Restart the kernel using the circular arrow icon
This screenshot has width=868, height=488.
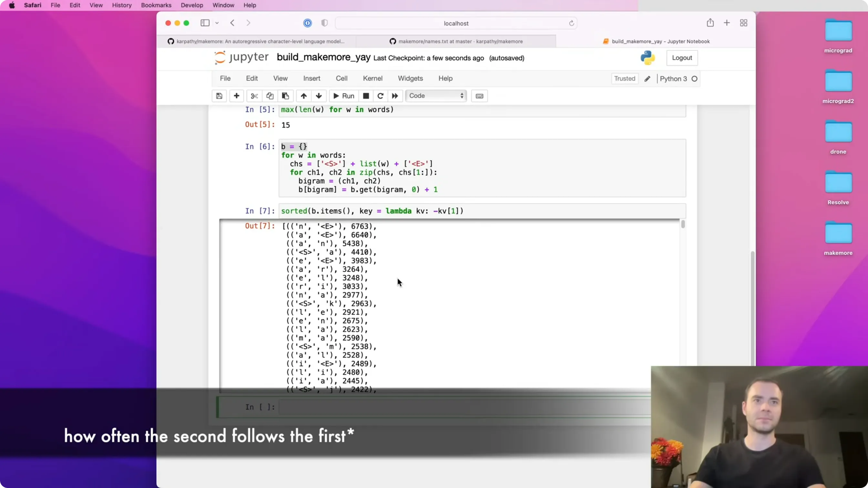[380, 96]
